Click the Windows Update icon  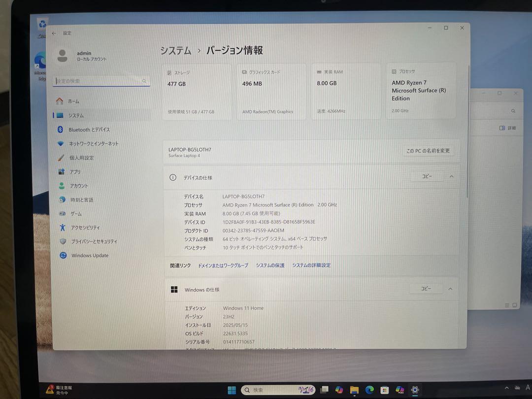[63, 255]
